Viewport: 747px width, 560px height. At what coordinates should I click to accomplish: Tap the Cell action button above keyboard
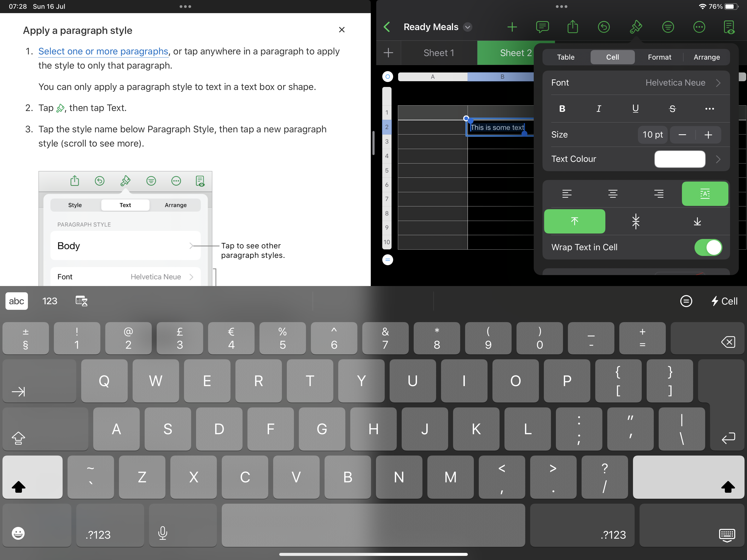point(724,301)
